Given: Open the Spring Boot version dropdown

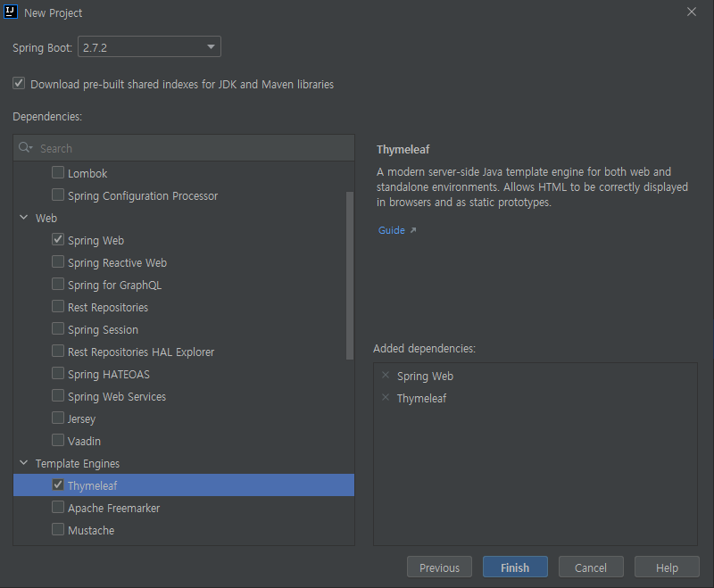Looking at the screenshot, I should pyautogui.click(x=149, y=47).
